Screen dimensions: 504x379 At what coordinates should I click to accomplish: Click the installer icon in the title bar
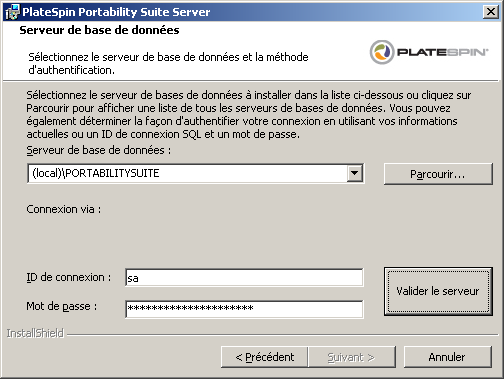(x=12, y=12)
